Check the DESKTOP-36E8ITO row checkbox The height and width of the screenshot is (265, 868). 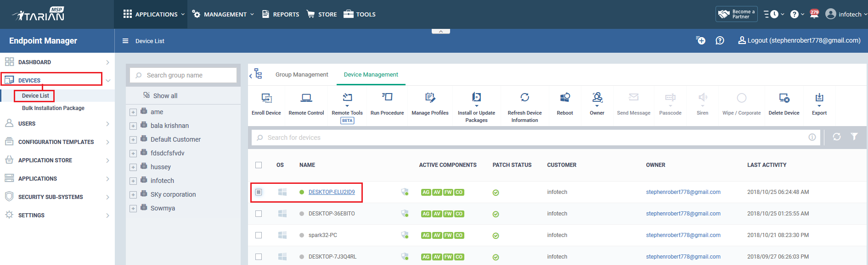tap(259, 214)
